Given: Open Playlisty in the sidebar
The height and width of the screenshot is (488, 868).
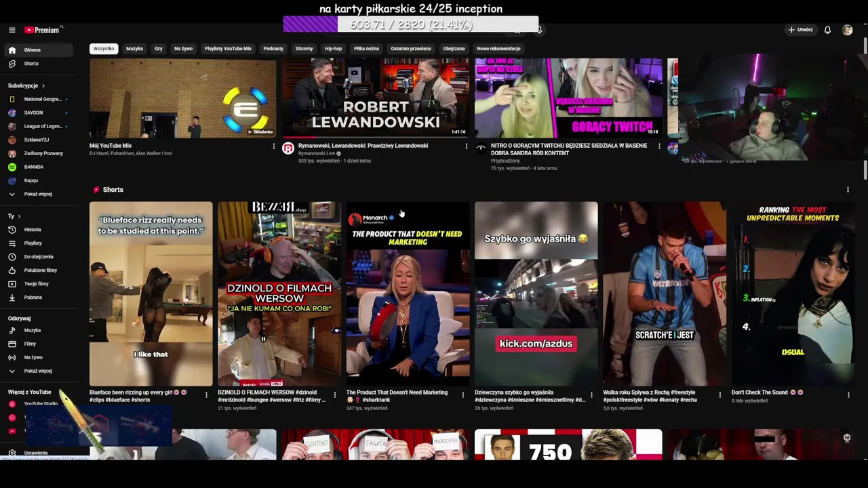Looking at the screenshot, I should (40, 243).
